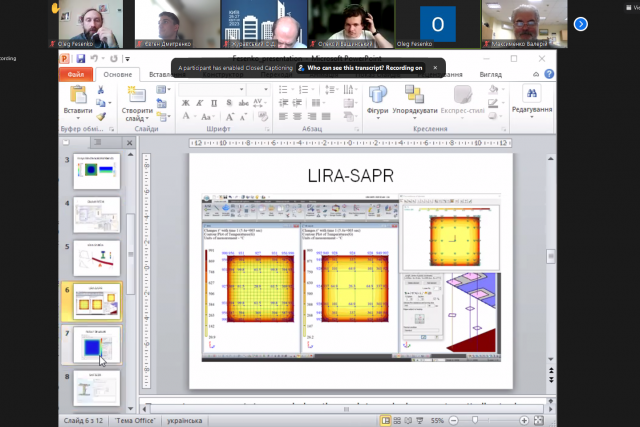Click the Shape Outline pencil icon
Image resolution: width=640 pixels, height=427 pixels.
493,103
